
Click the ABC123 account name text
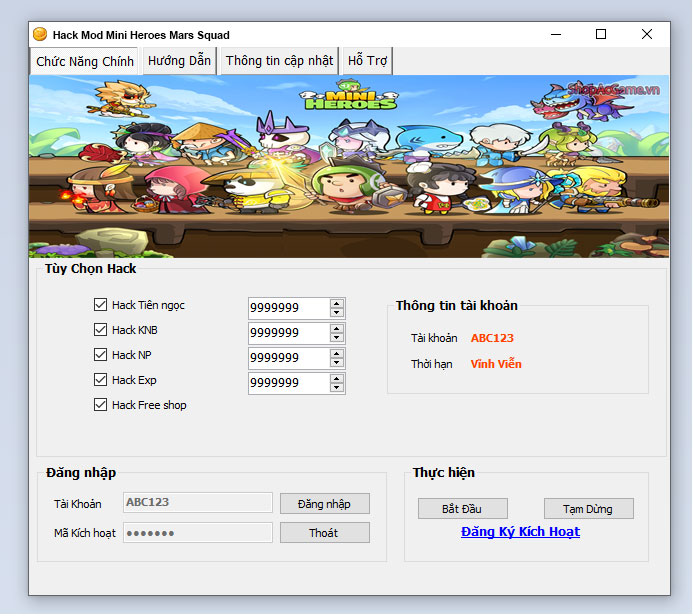point(492,338)
